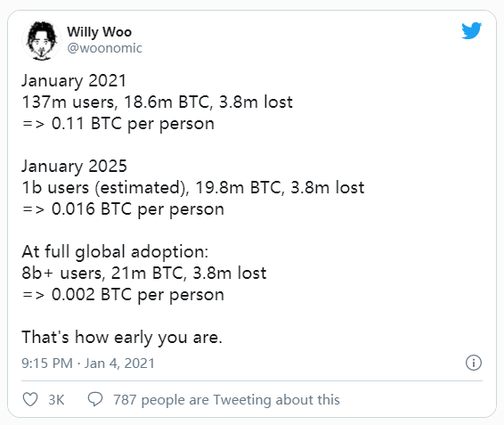The height and width of the screenshot is (425, 504).
Task: Click the 3K likes count
Action: tap(56, 400)
